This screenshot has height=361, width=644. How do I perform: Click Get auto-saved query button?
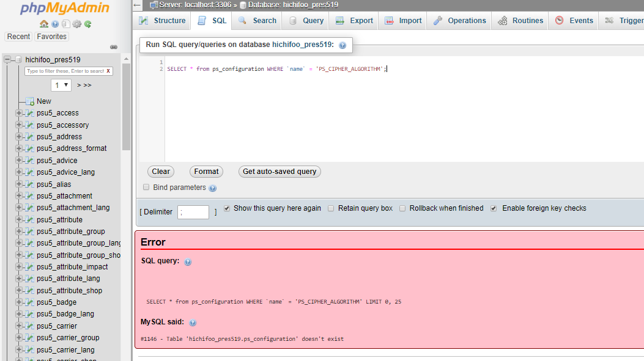[279, 172]
